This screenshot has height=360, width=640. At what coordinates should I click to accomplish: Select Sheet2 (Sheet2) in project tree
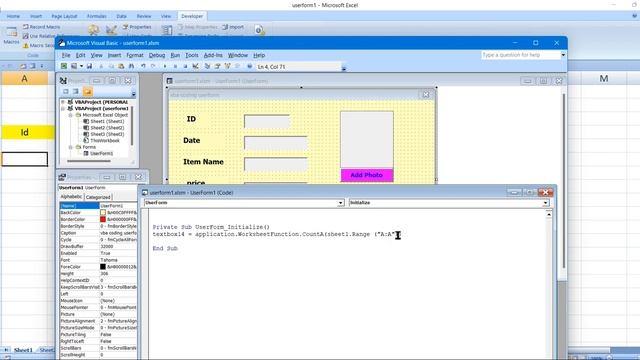click(x=107, y=128)
